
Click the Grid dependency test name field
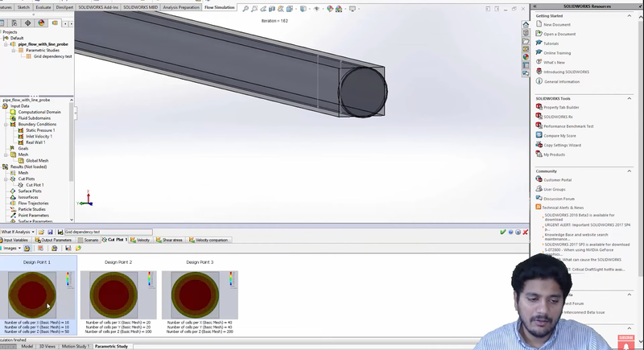[x=108, y=233]
